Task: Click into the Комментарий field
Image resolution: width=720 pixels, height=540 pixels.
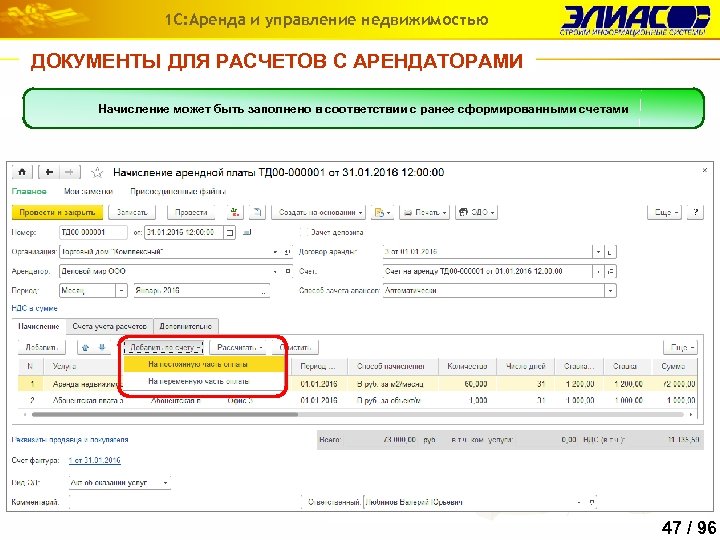Action: pos(184,502)
